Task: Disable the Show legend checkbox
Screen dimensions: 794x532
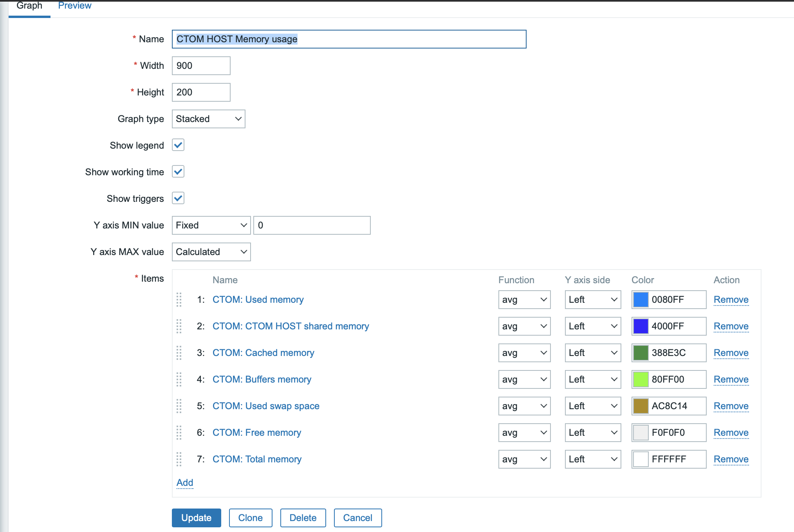Action: (178, 145)
